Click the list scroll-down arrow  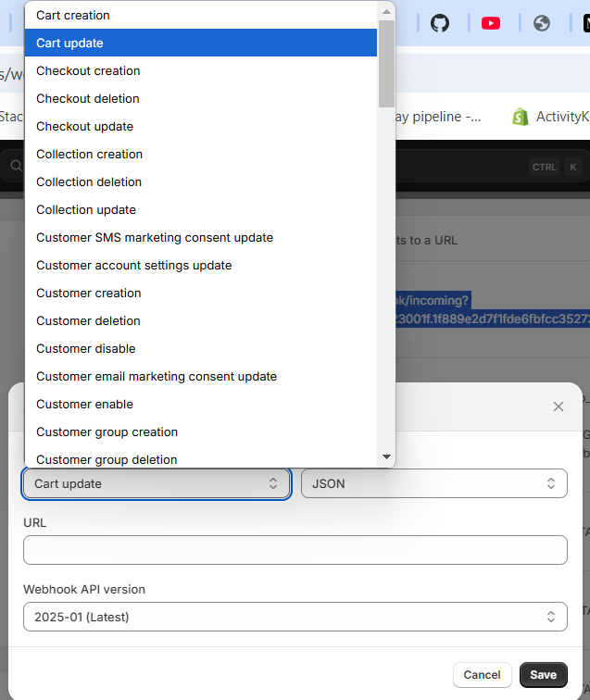click(386, 456)
